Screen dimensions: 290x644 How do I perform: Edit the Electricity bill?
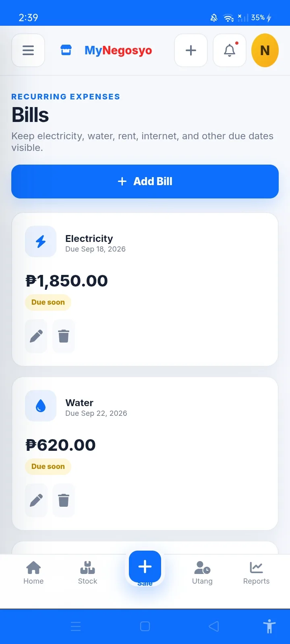(x=36, y=336)
